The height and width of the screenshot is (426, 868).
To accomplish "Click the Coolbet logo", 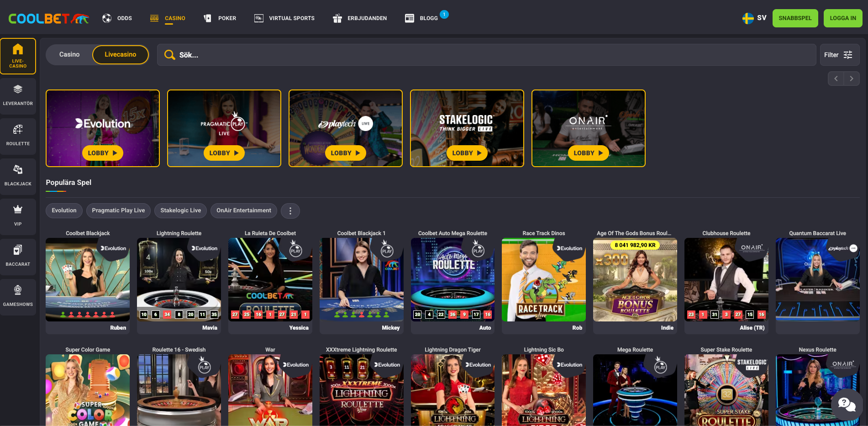I will coord(48,18).
